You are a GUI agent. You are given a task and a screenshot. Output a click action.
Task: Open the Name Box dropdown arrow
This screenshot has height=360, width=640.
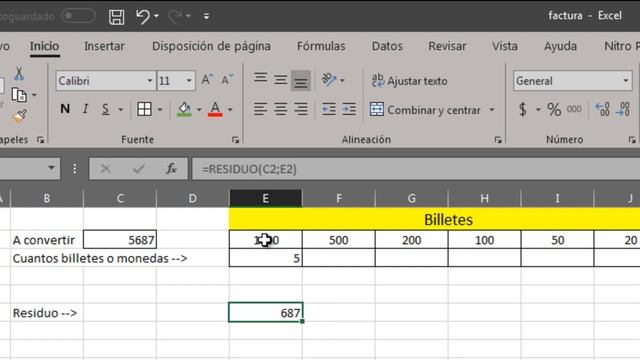tap(51, 168)
